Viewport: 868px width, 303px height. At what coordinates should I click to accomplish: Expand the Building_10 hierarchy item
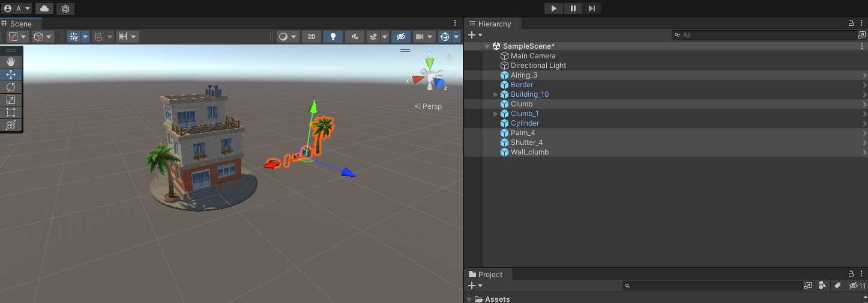tap(496, 94)
